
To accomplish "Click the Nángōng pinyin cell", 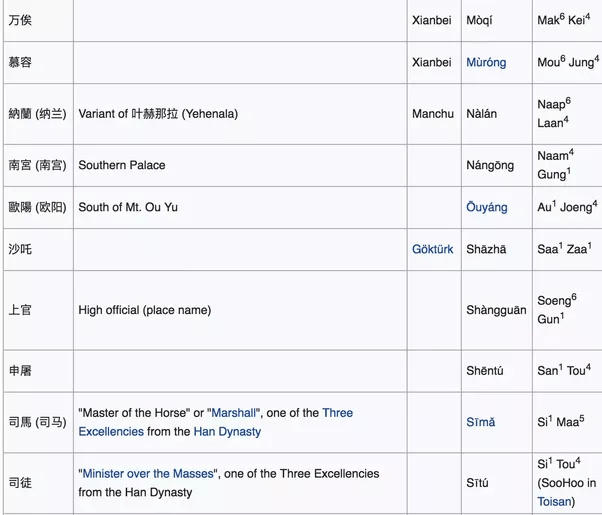I will coord(497,166).
